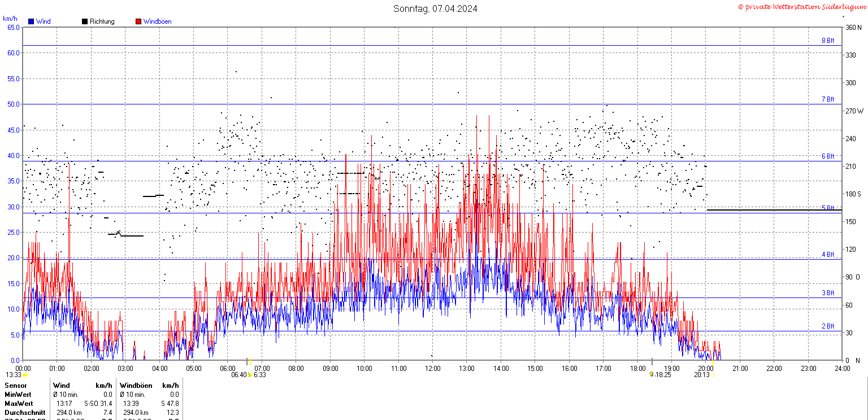Click the MaxWert row label
This screenshot has width=868, height=420.
19,404
